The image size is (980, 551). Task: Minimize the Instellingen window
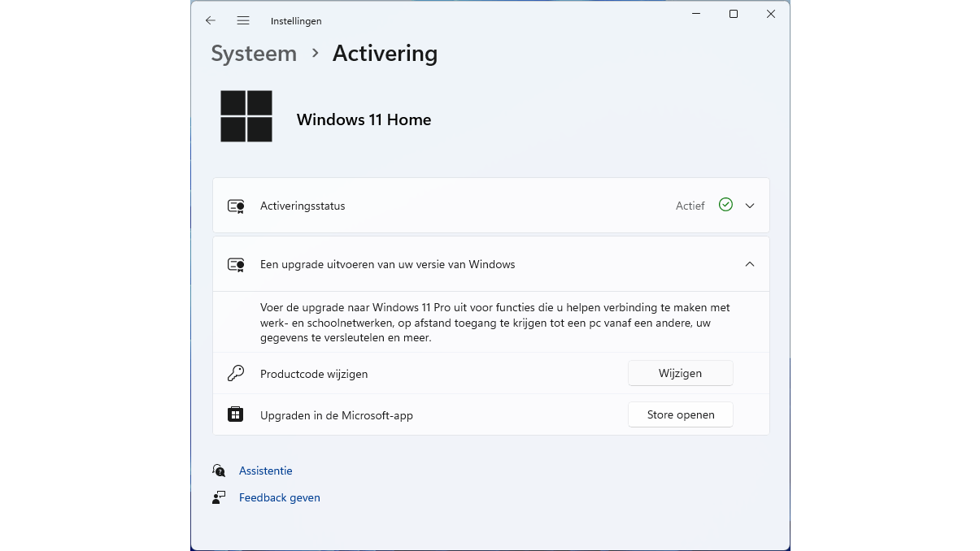tap(696, 14)
